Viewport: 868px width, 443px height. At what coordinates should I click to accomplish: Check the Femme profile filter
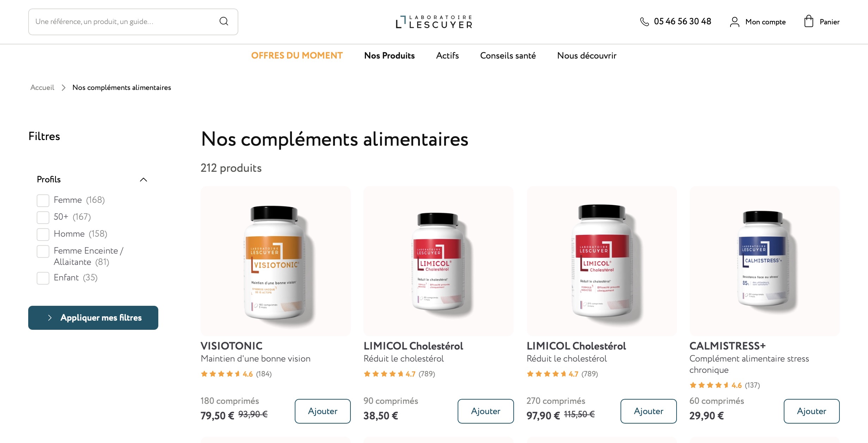coord(43,200)
